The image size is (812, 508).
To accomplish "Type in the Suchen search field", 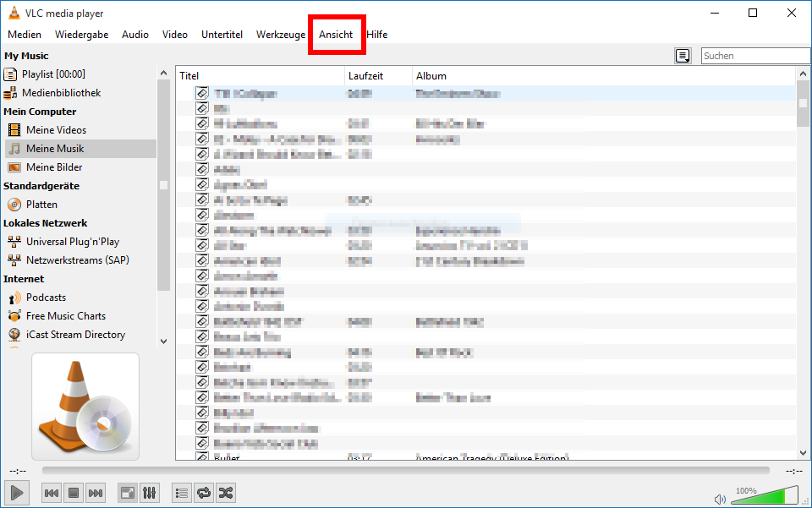I will point(754,56).
